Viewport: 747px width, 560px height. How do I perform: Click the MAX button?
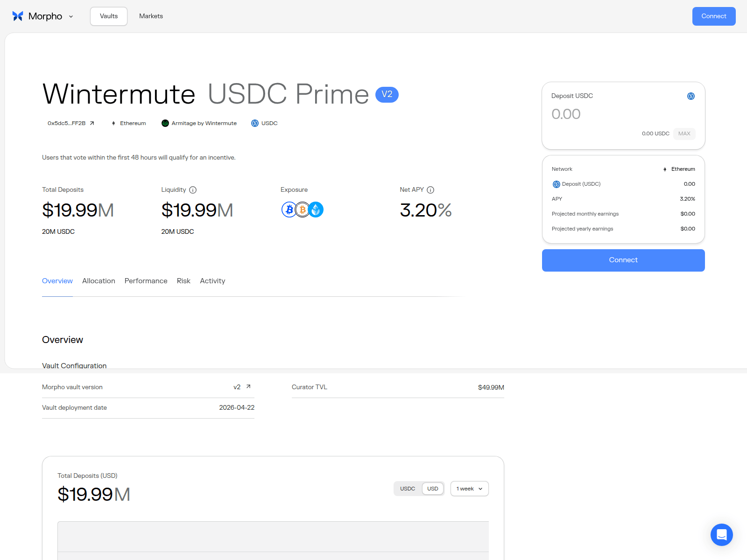684,133
